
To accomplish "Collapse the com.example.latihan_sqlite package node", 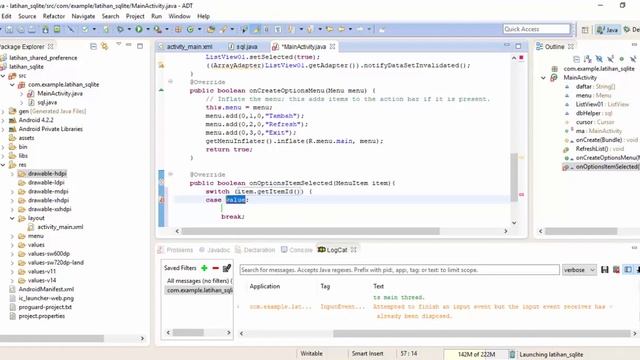I will (12, 85).
